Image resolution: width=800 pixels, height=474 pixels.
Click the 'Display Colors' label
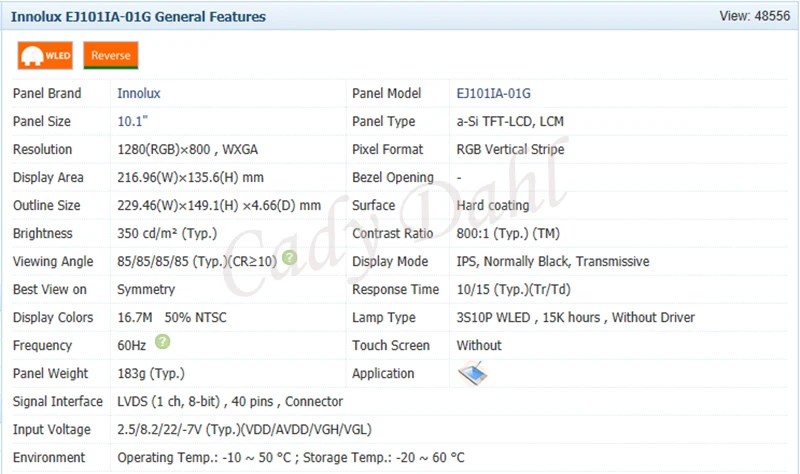click(53, 317)
